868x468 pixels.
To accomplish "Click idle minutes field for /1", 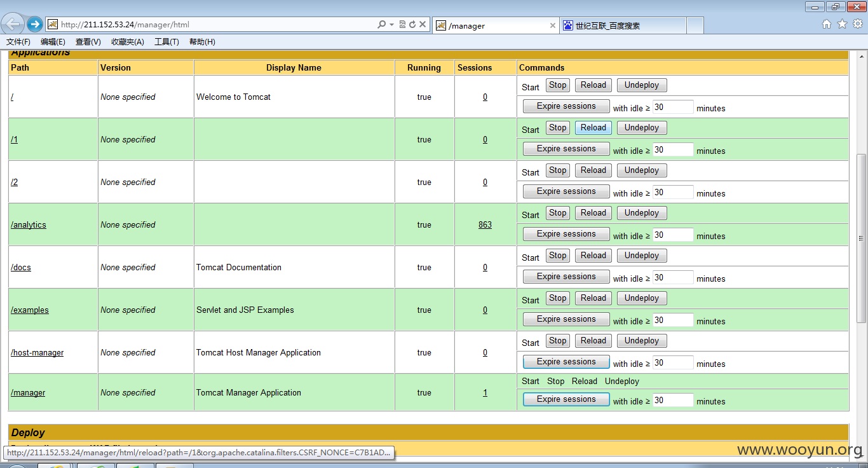I will pos(673,149).
